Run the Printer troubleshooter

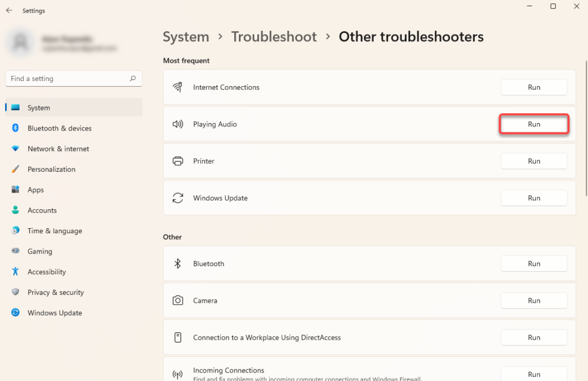pos(534,161)
